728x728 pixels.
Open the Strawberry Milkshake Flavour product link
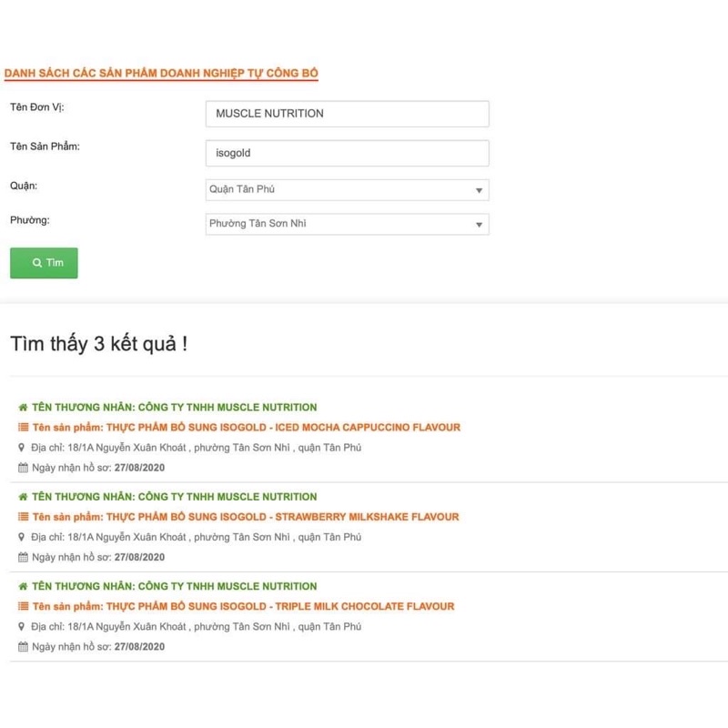click(282, 517)
